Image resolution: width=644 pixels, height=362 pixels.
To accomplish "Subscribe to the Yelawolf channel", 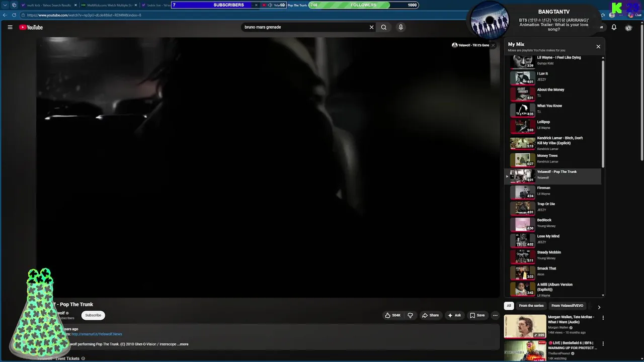I will coord(93,315).
